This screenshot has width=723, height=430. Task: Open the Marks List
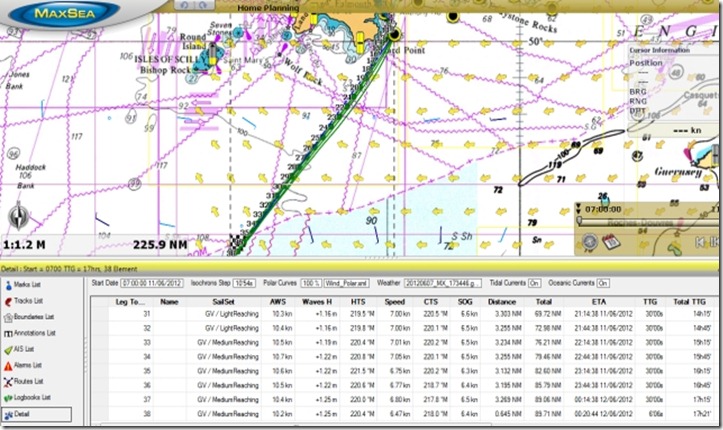pyautogui.click(x=23, y=285)
